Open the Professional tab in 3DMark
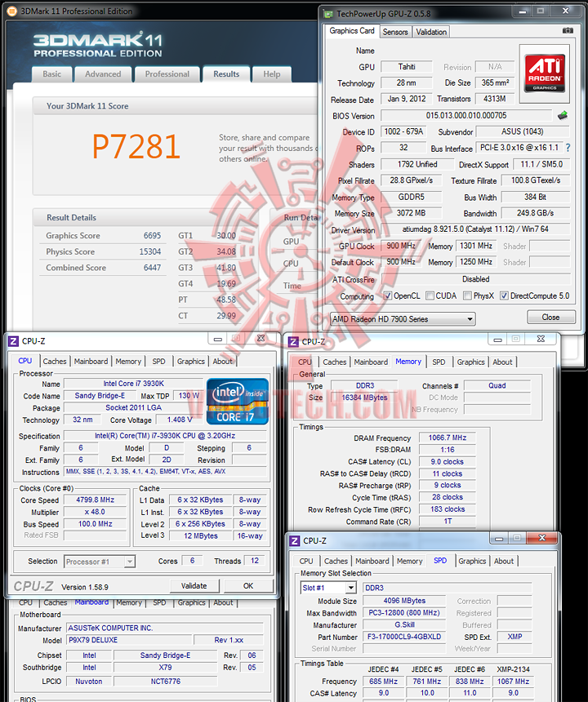This screenshot has height=702, width=588. [167, 74]
